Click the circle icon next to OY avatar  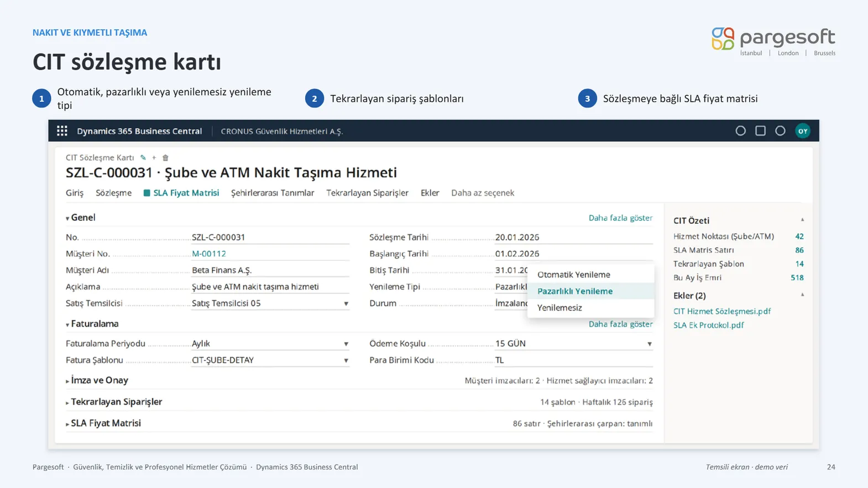(780, 131)
